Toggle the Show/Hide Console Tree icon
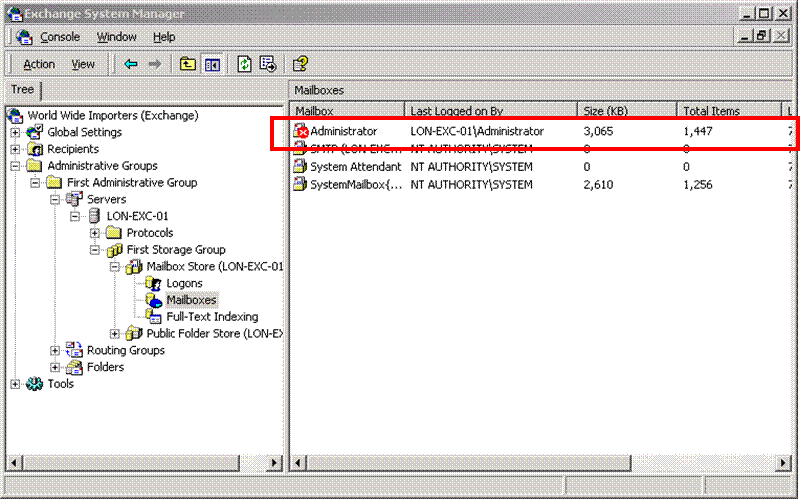The width and height of the screenshot is (800, 499). [x=212, y=65]
